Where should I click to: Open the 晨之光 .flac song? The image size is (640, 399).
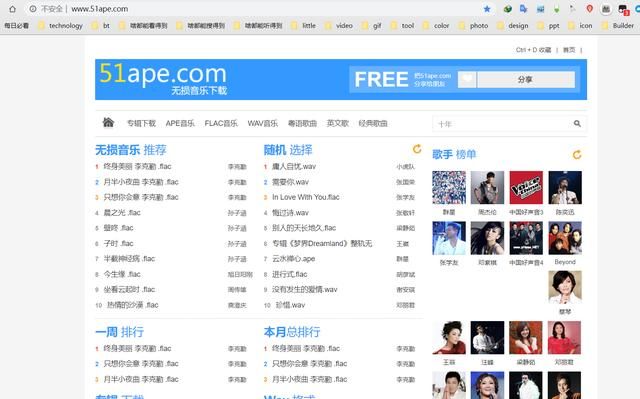pos(122,213)
